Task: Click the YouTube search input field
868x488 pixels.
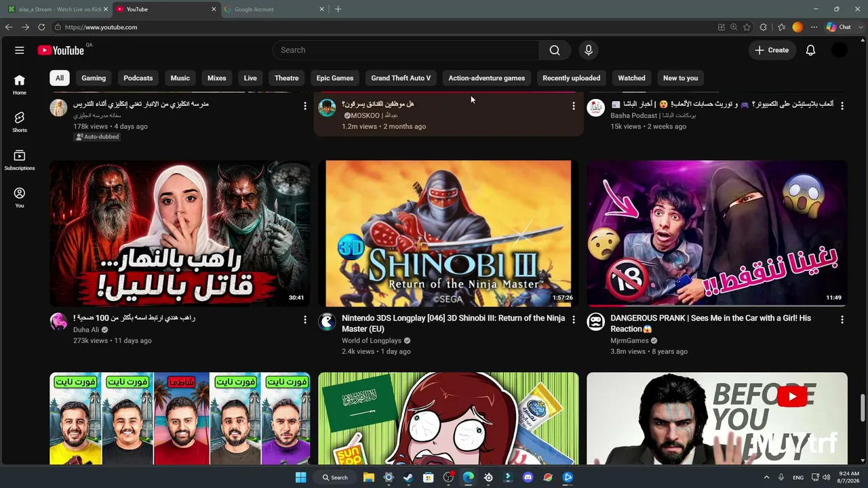Action: [x=406, y=50]
